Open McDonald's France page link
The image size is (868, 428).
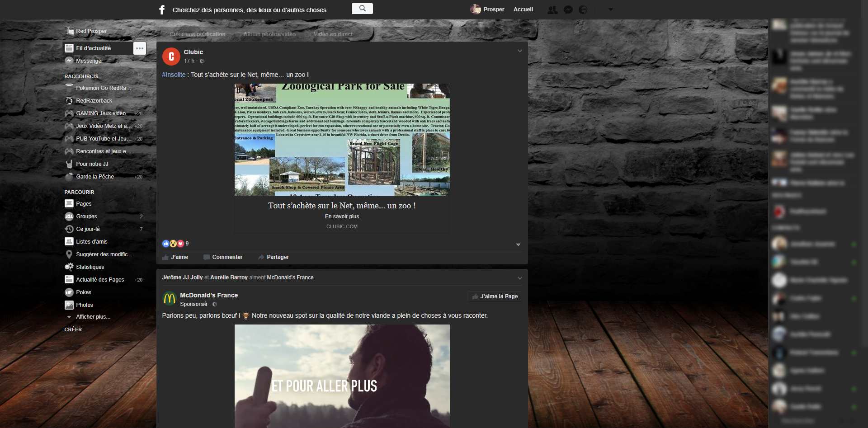coord(209,295)
